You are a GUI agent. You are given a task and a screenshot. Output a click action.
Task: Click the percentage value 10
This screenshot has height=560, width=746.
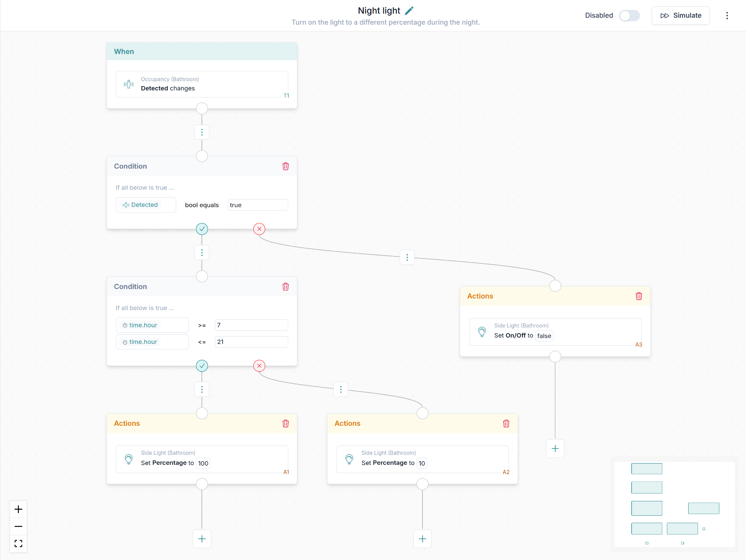pos(422,463)
